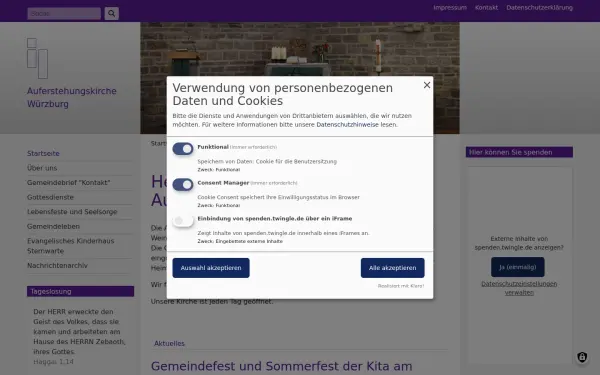Open Gottesdienste in sidebar menu
Screen dimensions: 600x375
(x=50, y=197)
